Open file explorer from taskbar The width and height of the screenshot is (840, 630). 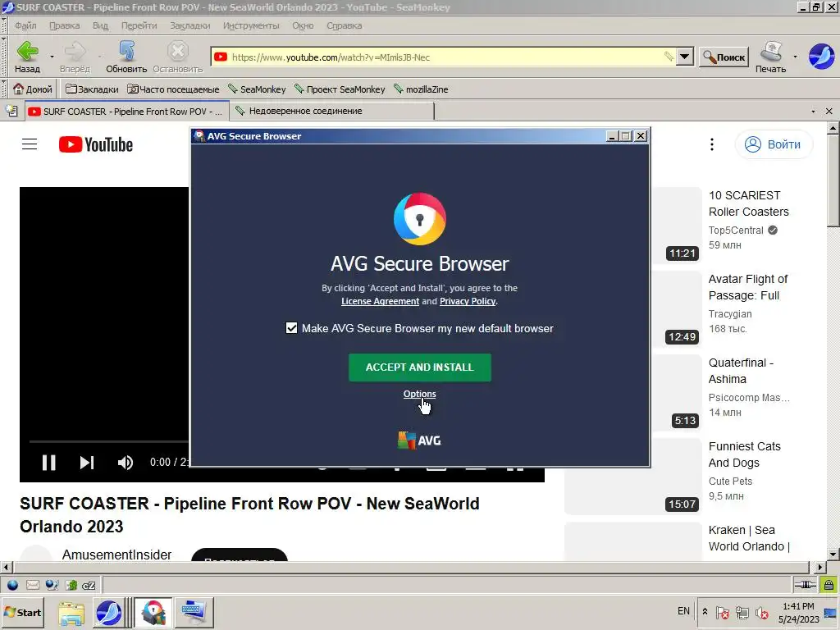[71, 613]
